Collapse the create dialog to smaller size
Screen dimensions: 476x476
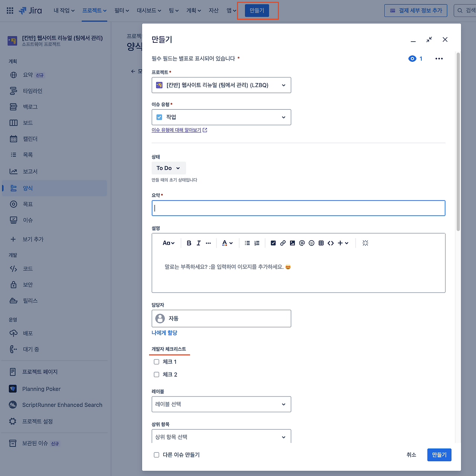429,39
